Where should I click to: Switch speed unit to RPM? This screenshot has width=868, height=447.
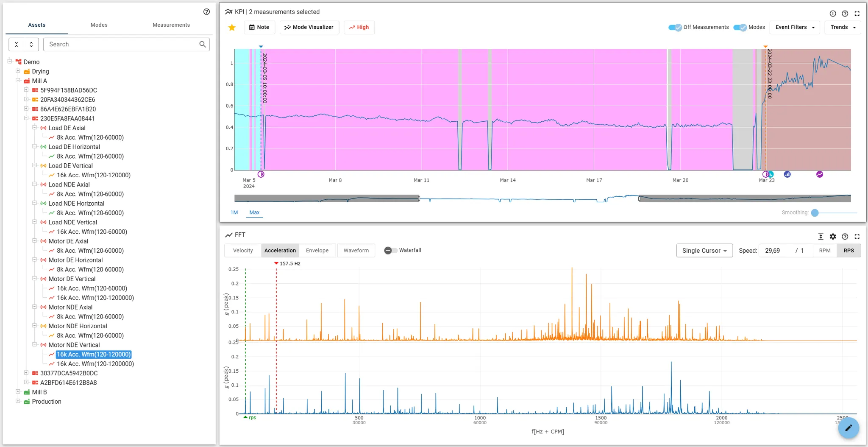[825, 251]
